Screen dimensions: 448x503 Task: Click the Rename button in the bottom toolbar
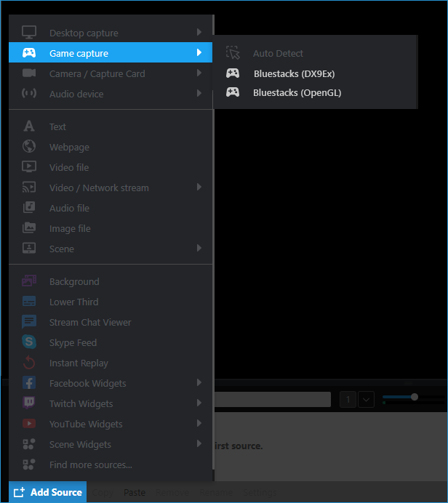tap(216, 492)
